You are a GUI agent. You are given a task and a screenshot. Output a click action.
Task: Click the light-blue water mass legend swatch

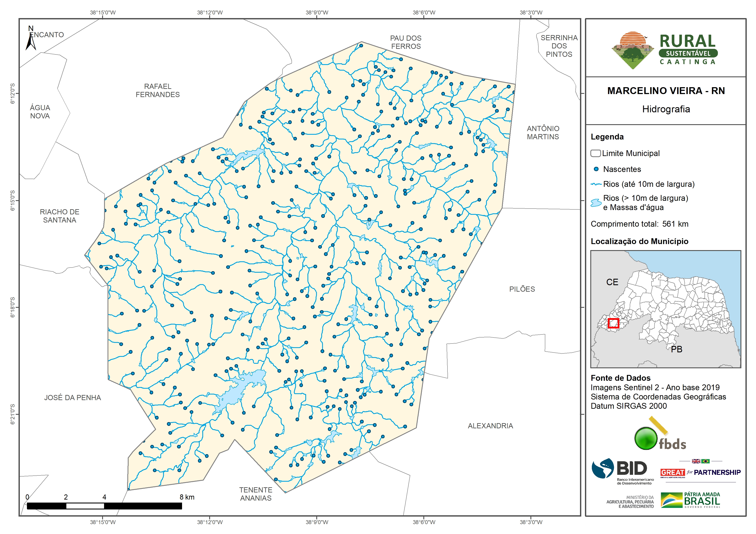[x=596, y=203]
